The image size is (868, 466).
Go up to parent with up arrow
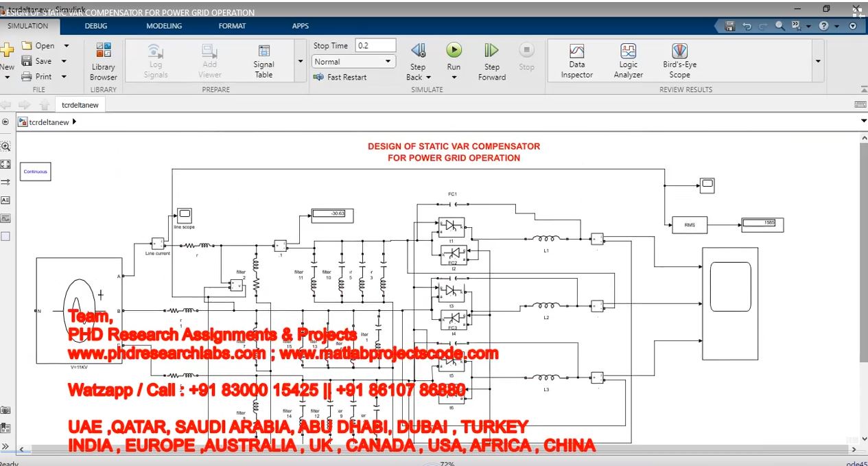(44, 104)
